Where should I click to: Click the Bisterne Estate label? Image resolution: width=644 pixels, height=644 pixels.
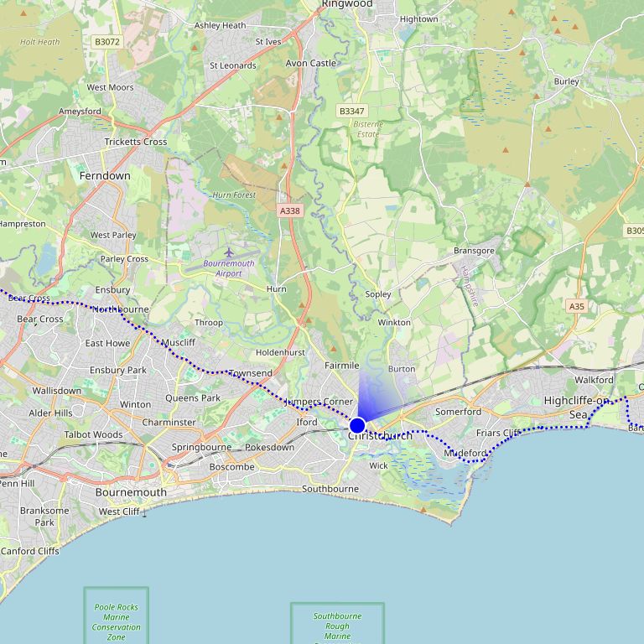368,129
